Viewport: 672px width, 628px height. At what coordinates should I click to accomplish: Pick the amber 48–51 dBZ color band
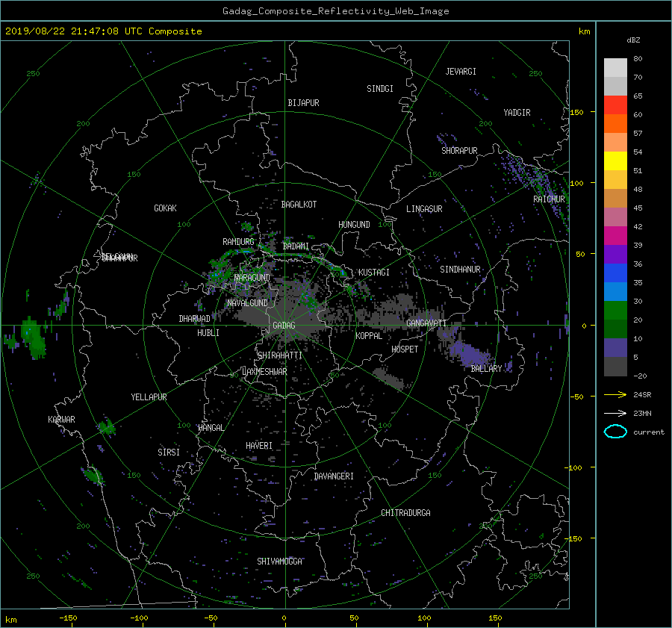coord(615,180)
